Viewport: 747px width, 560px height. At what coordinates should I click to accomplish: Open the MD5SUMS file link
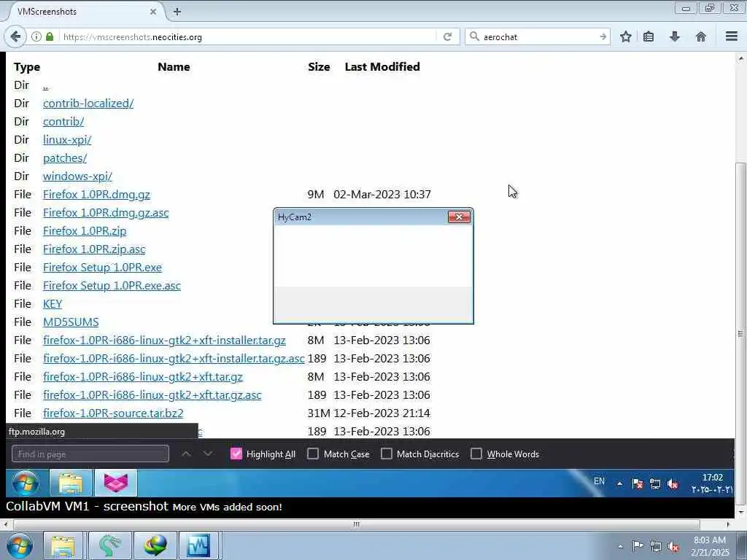(x=71, y=322)
